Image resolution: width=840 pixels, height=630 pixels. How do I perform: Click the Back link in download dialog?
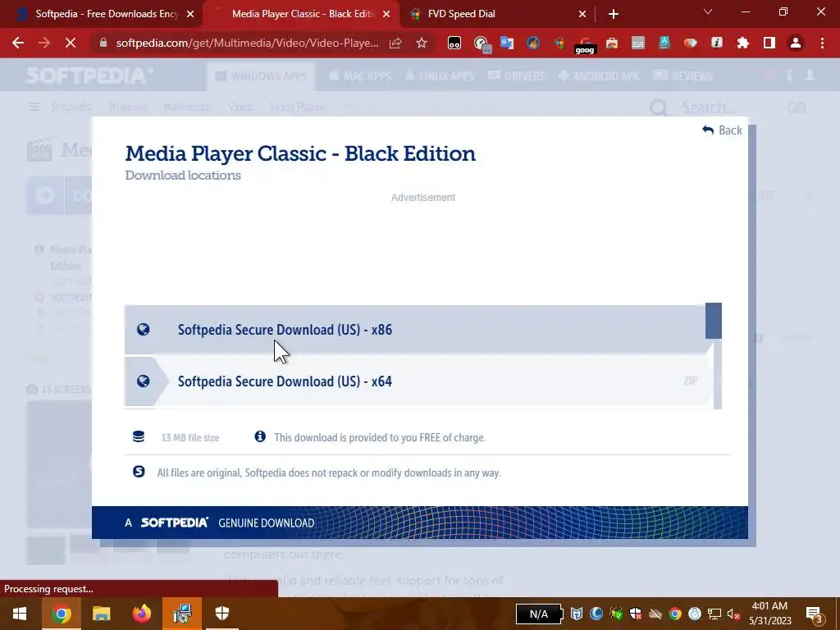pyautogui.click(x=722, y=130)
